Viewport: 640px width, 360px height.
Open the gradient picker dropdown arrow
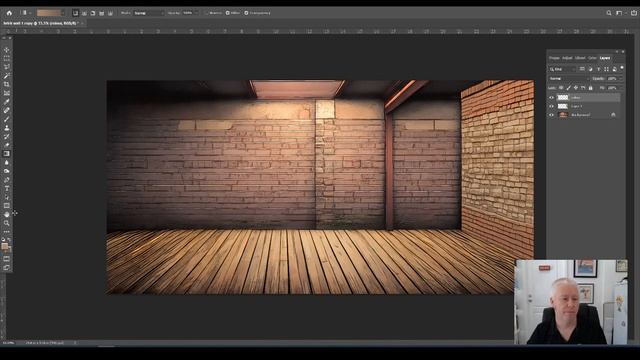(63, 13)
